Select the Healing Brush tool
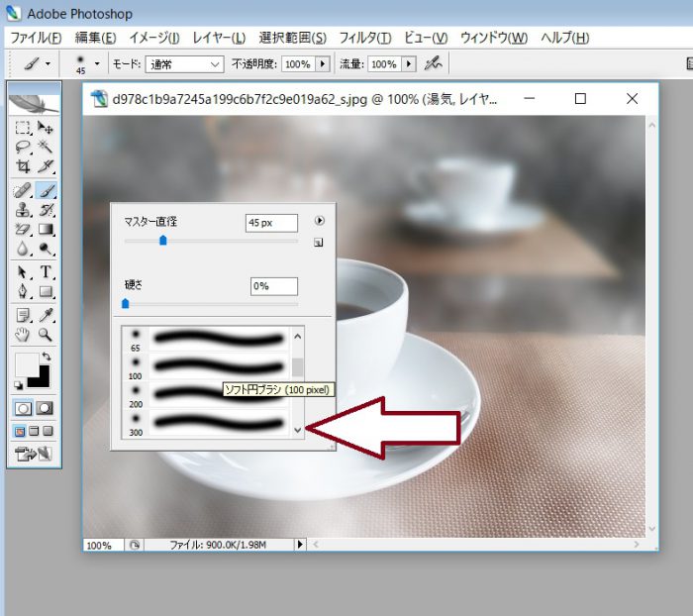 23,190
